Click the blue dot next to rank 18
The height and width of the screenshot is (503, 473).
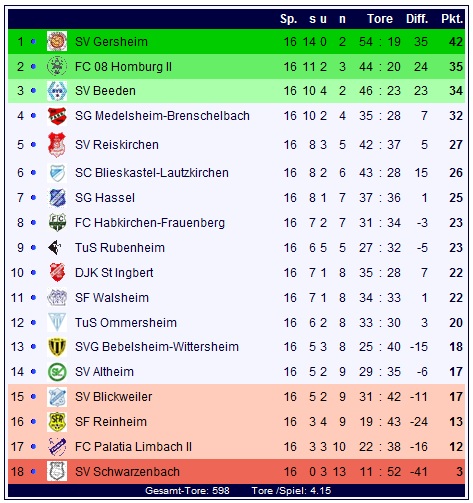click(x=33, y=471)
